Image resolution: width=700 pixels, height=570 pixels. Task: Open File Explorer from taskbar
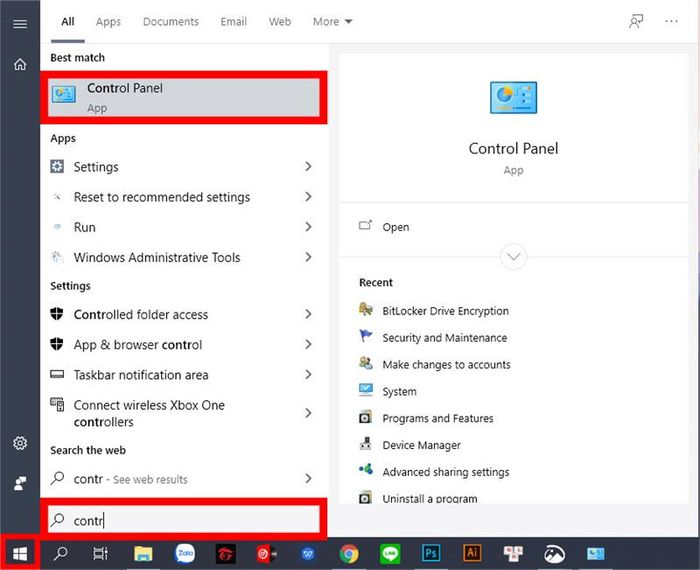coord(143,553)
